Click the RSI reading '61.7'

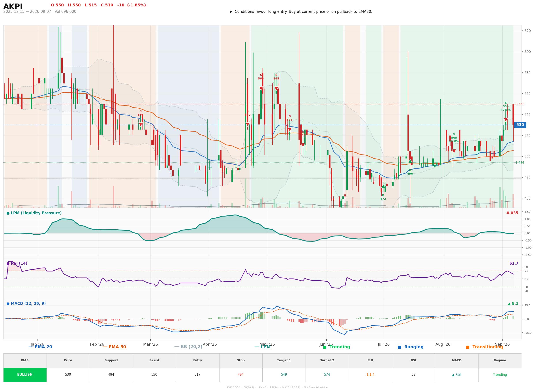click(514, 264)
